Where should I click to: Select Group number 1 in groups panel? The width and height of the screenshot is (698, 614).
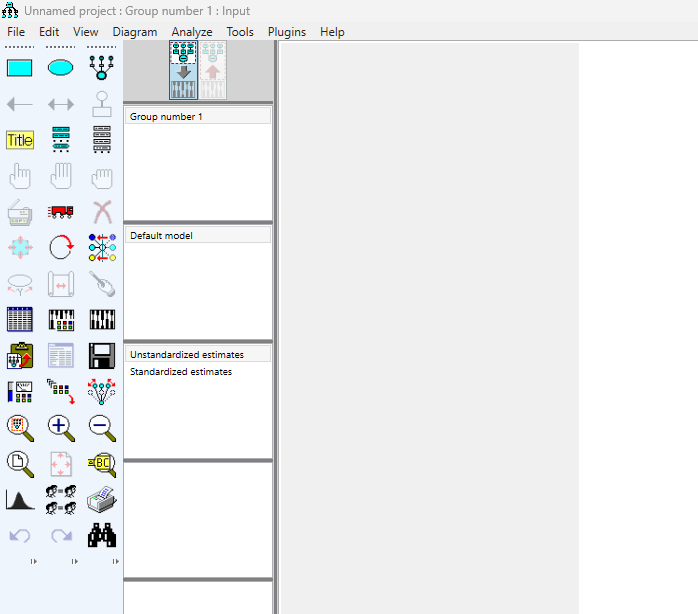(x=166, y=117)
